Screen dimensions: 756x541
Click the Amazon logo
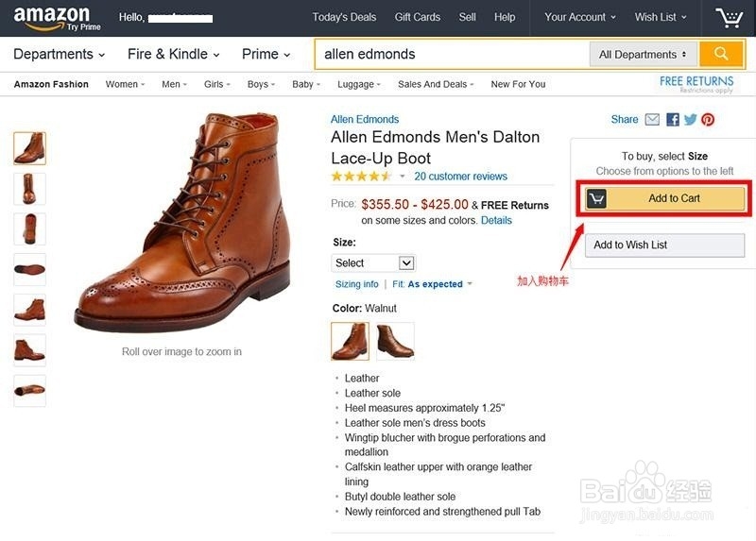pyautogui.click(x=52, y=15)
